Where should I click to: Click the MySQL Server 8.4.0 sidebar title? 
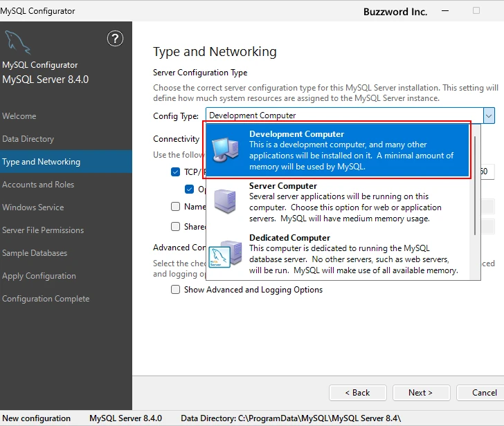pos(45,80)
